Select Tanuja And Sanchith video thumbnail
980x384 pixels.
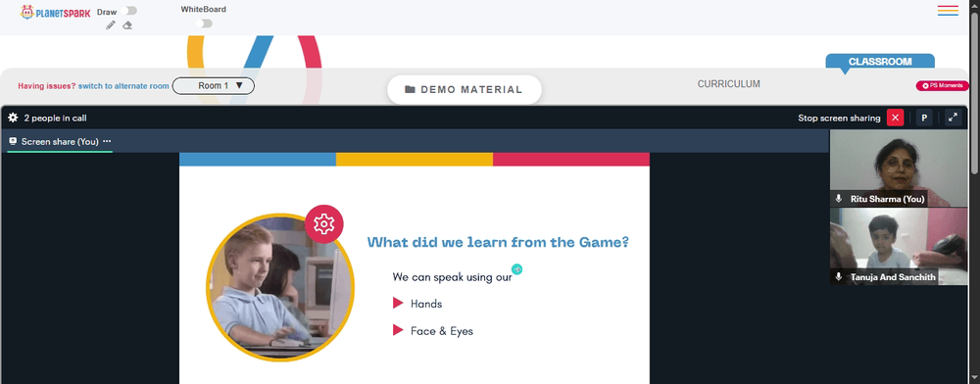[898, 247]
